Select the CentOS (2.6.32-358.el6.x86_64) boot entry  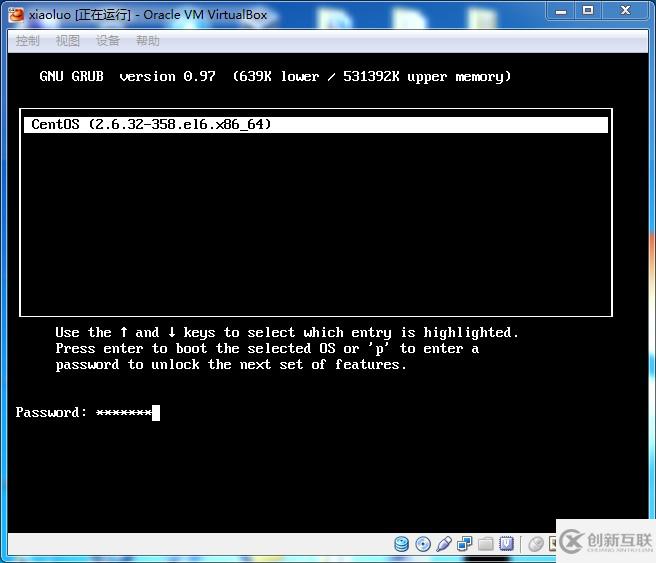tap(316, 125)
